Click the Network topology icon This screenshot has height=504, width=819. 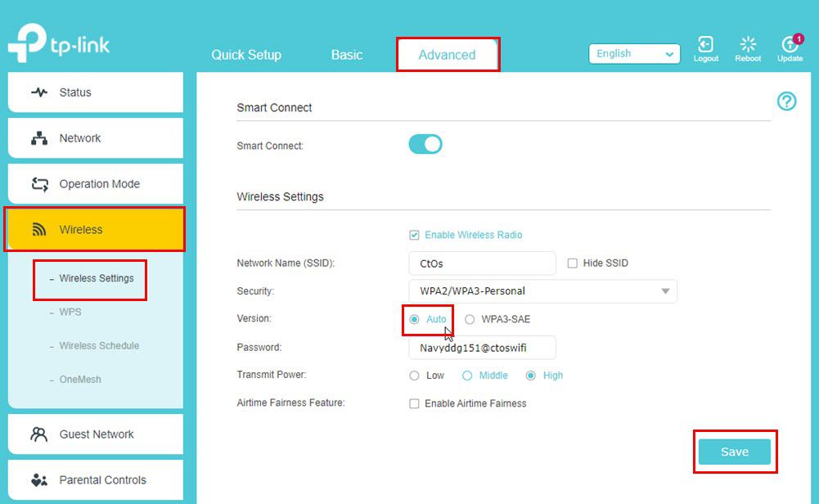(x=39, y=138)
